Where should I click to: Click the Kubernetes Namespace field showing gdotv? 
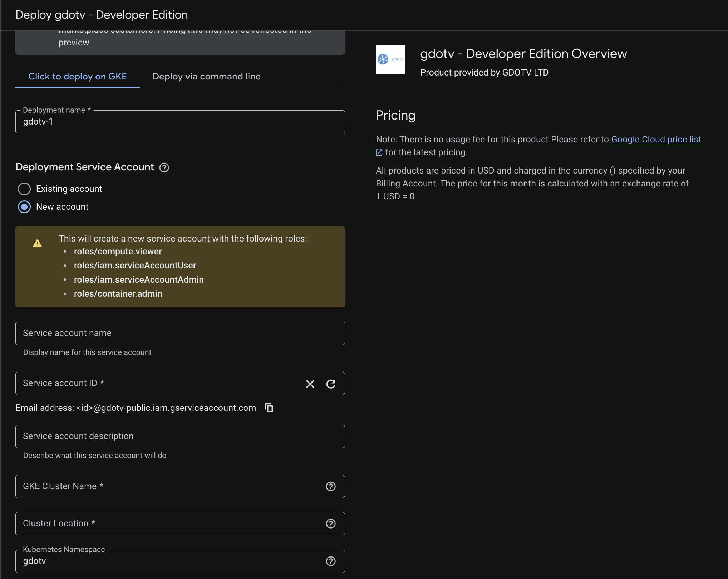click(161, 561)
